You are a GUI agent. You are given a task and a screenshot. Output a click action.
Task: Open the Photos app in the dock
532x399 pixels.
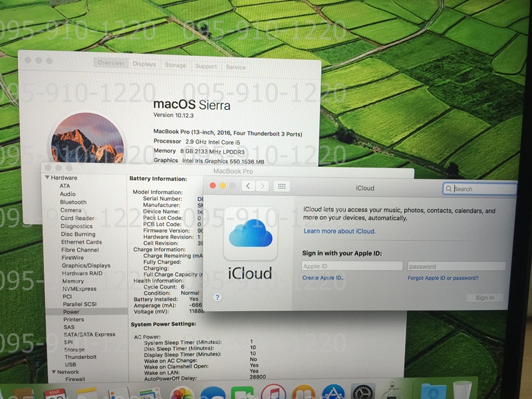pyautogui.click(x=182, y=394)
